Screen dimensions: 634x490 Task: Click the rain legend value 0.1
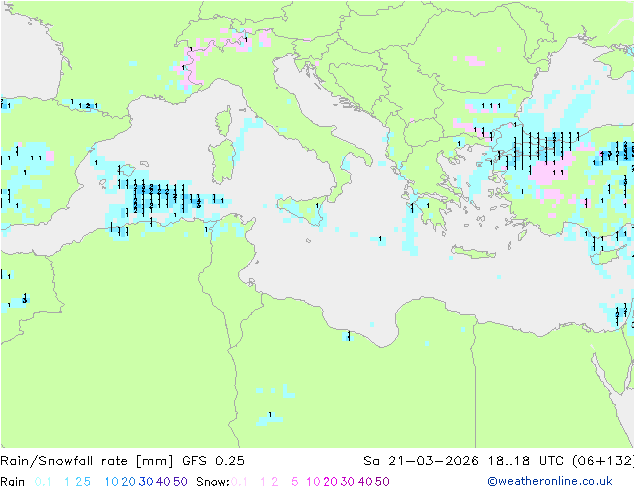coord(43,482)
